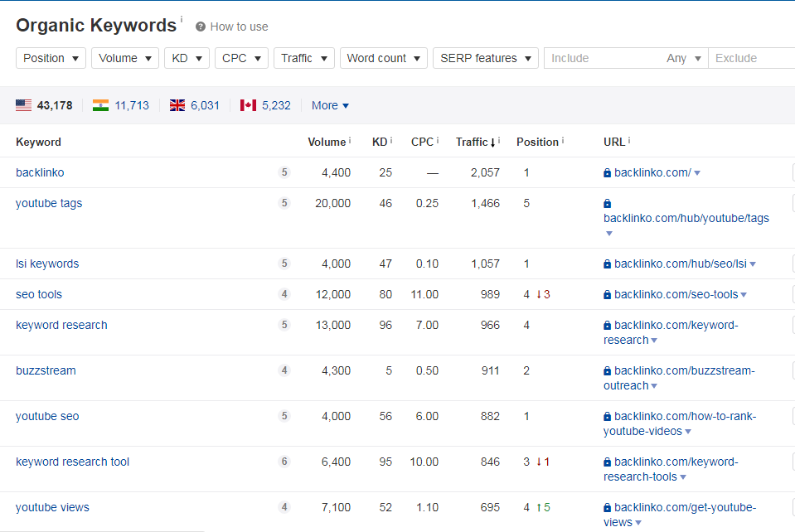Click into the Include keywords field
The width and height of the screenshot is (795, 532).
pyautogui.click(x=604, y=58)
